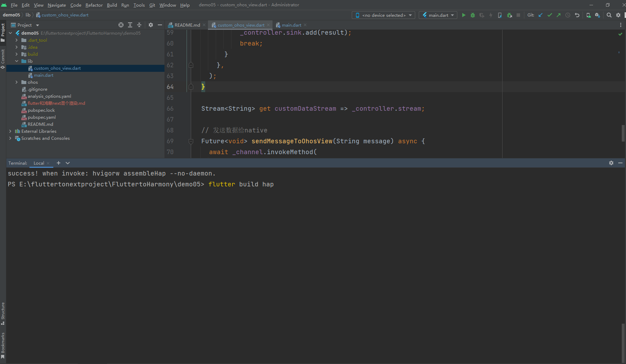Open Project panel options gear
The width and height of the screenshot is (626, 364).
[x=151, y=25]
